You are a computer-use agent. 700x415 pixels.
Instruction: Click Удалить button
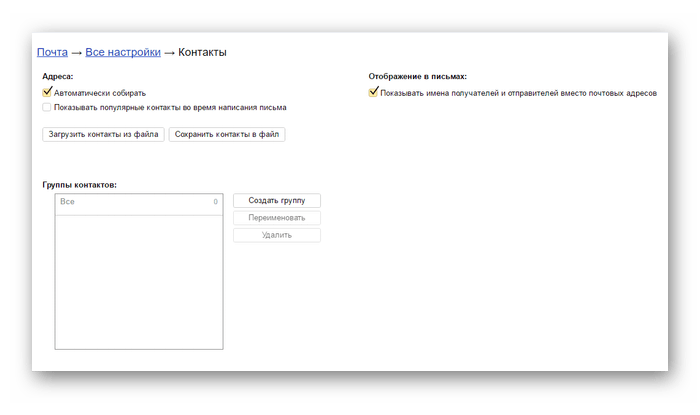tap(277, 235)
